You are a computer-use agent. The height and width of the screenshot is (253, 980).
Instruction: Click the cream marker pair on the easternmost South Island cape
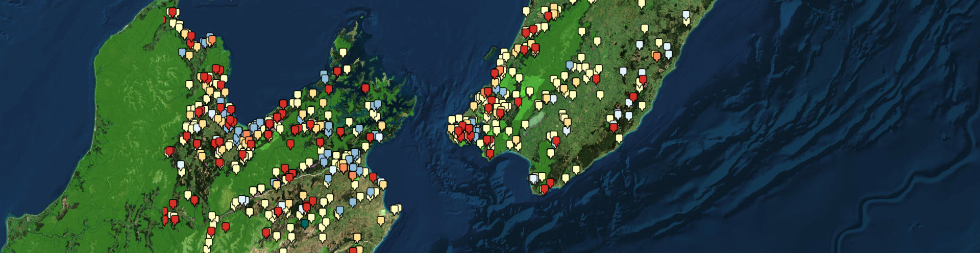pos(396,209)
